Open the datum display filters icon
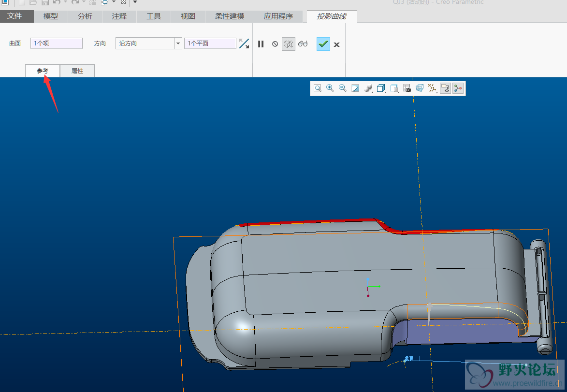The width and height of the screenshot is (567, 392). click(432, 88)
